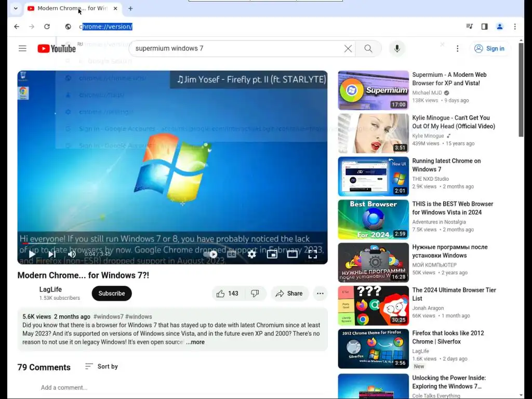Open Adventures in Nostalgia channel name
The width and height of the screenshot is (532, 399).
(439, 222)
